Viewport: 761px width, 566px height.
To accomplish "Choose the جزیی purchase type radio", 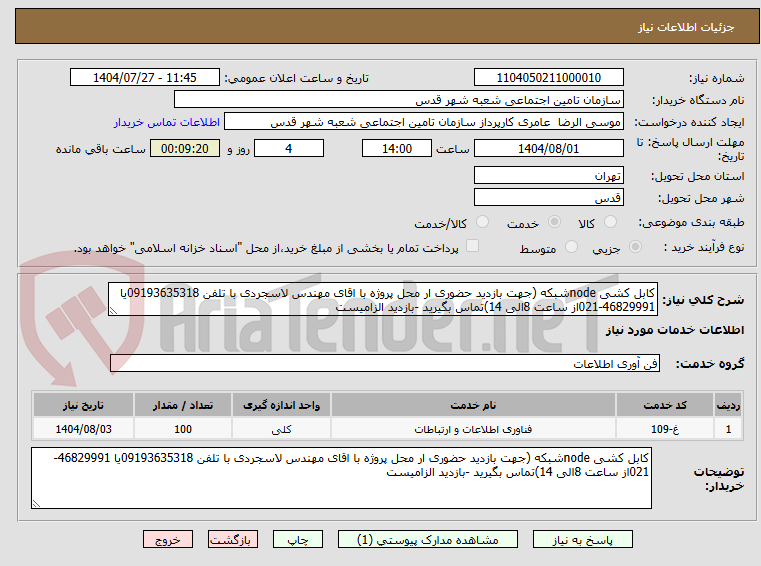I will [635, 247].
